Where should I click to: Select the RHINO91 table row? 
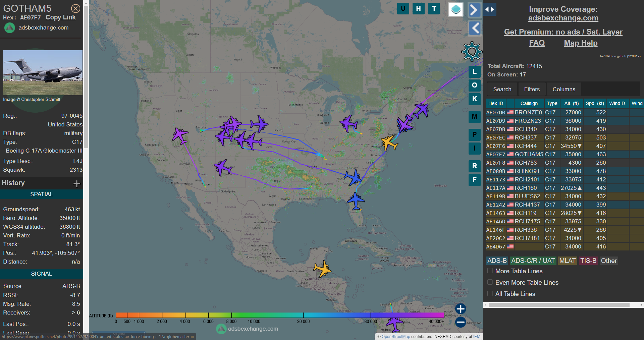[x=565, y=171]
